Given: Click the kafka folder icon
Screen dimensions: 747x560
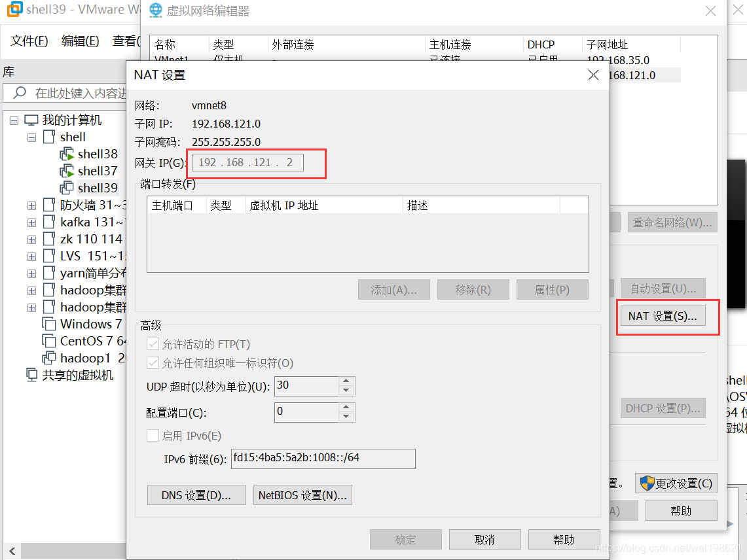Looking at the screenshot, I should tap(48, 222).
